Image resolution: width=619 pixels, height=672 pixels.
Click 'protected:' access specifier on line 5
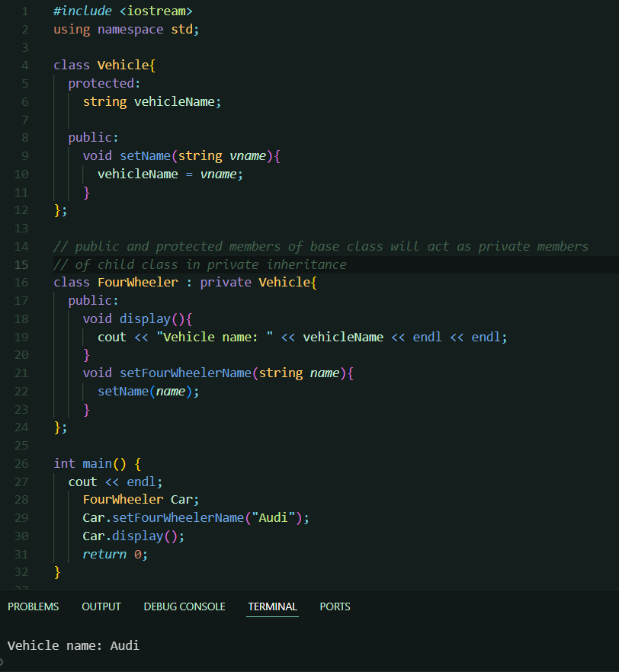tap(104, 83)
